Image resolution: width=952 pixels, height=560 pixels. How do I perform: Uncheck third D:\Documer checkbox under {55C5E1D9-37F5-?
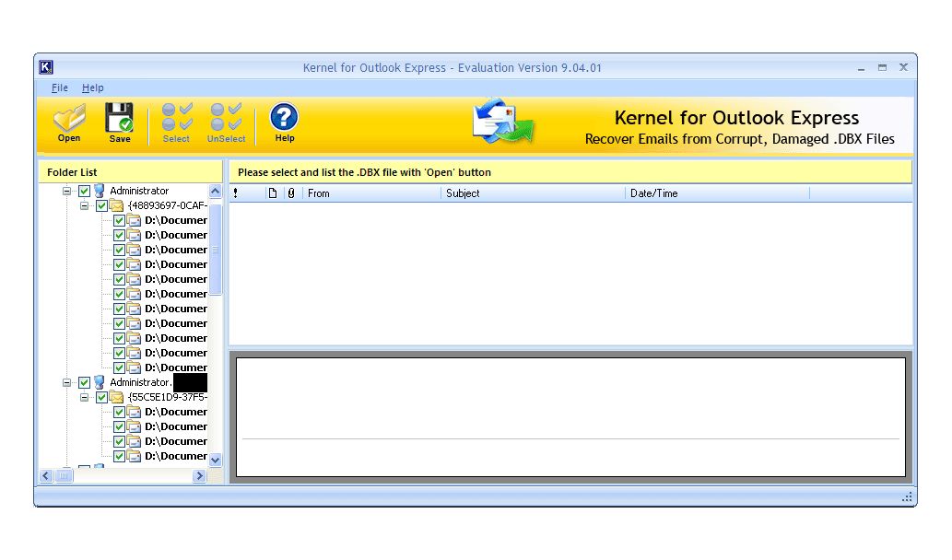[120, 442]
